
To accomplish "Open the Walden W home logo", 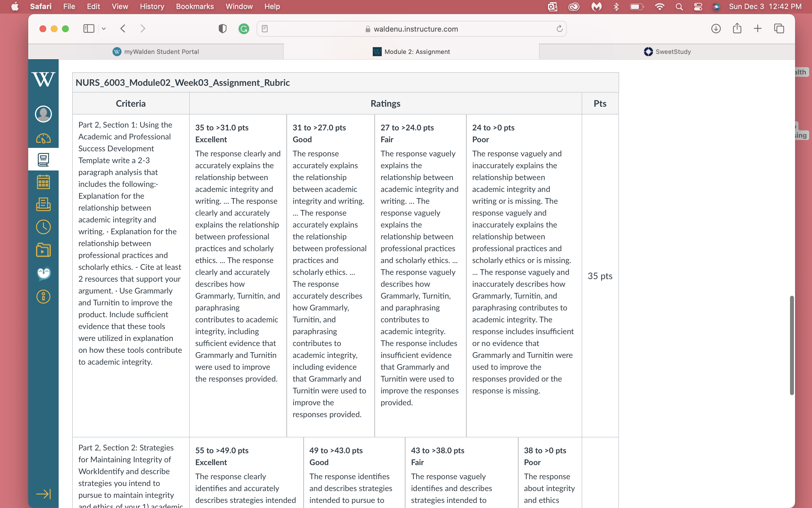I will coord(43,79).
